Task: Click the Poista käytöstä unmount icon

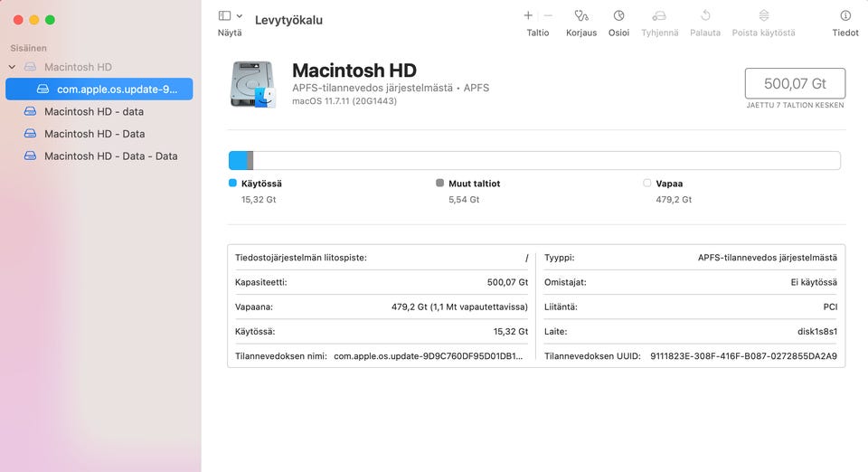Action: 764,15
